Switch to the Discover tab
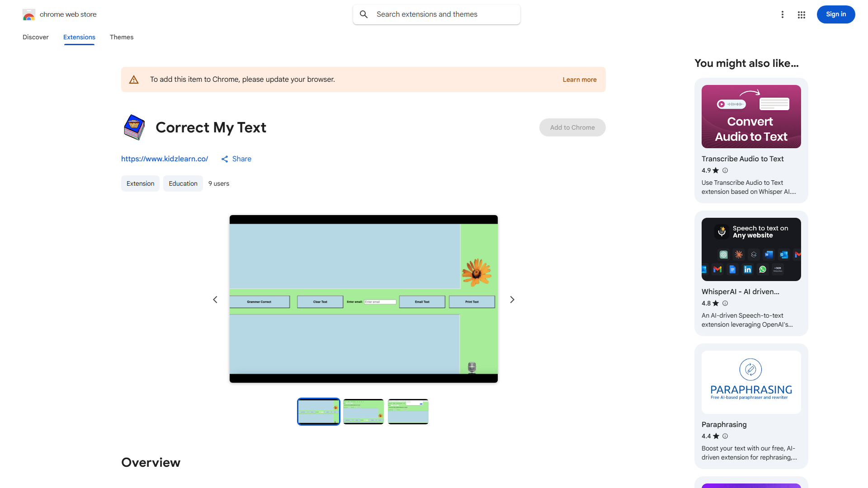This screenshot has height=488, width=868. pyautogui.click(x=36, y=37)
